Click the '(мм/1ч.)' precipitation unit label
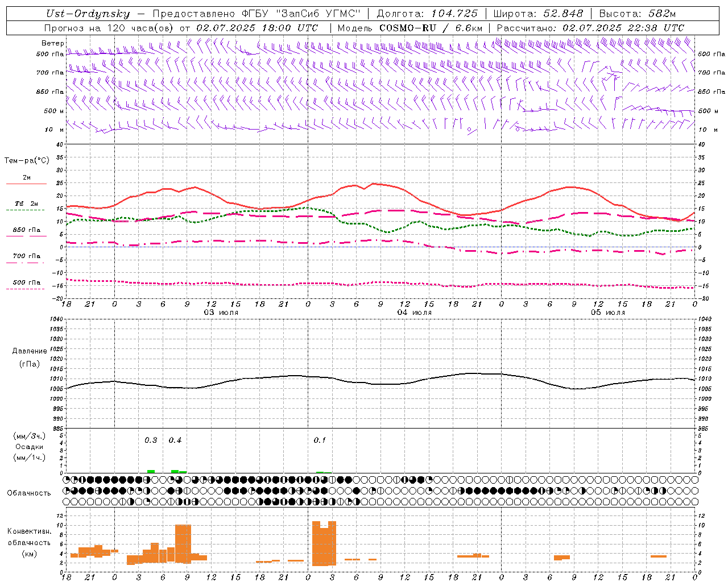 (x=30, y=458)
